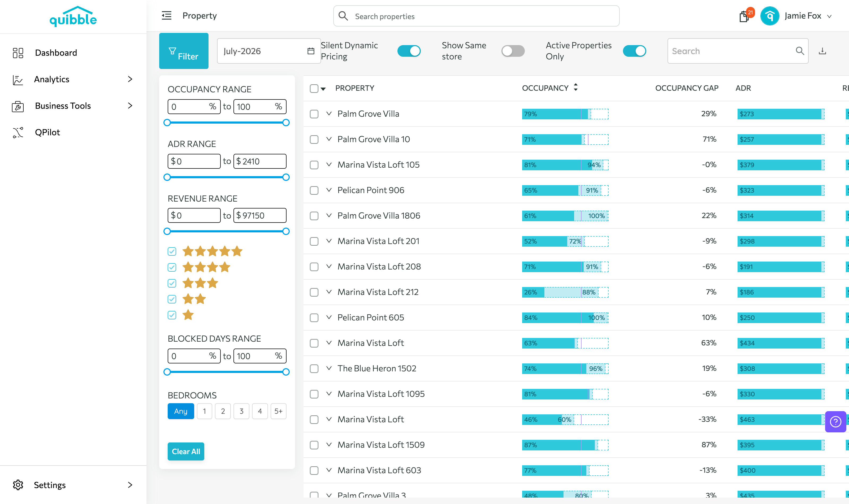Expand The Blue Heron 1502 row
Viewport: 849px width, 504px height.
coord(329,368)
